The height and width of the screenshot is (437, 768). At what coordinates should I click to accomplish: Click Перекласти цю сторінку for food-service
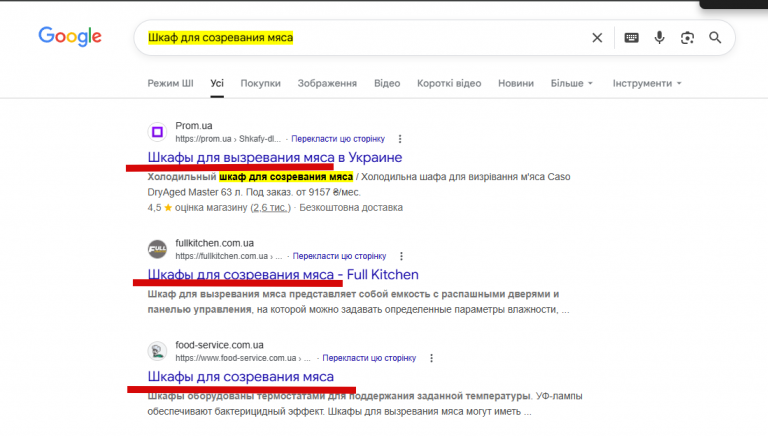pos(369,358)
